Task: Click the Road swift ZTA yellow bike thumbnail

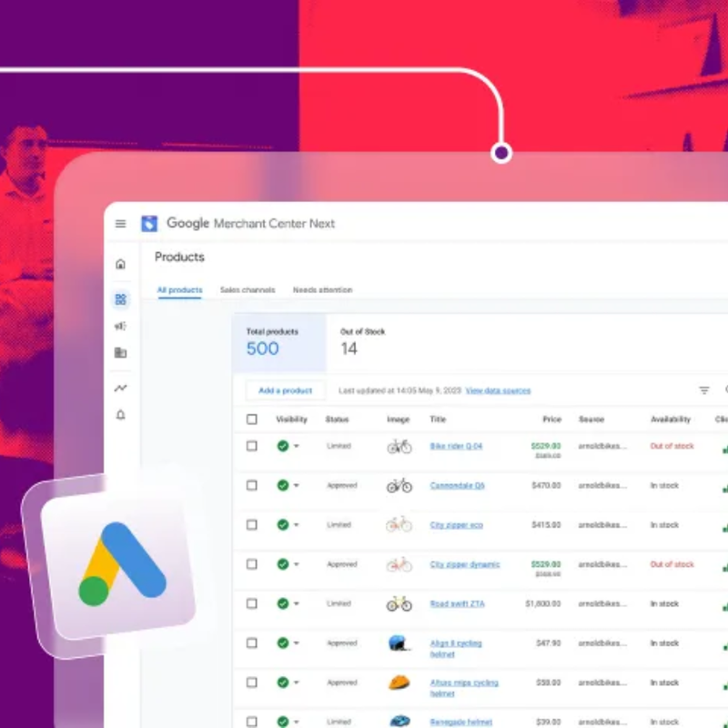Action: click(399, 604)
